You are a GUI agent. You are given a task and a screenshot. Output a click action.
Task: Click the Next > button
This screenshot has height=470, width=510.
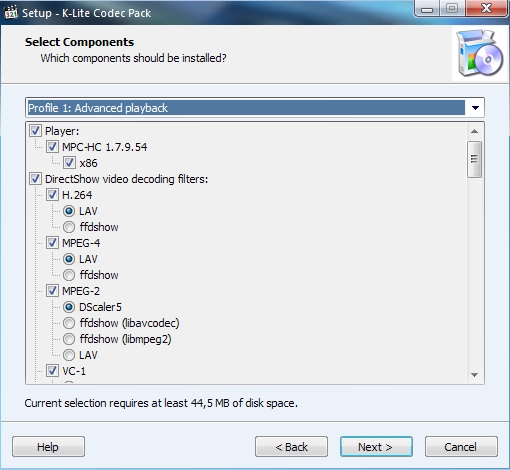pos(376,447)
